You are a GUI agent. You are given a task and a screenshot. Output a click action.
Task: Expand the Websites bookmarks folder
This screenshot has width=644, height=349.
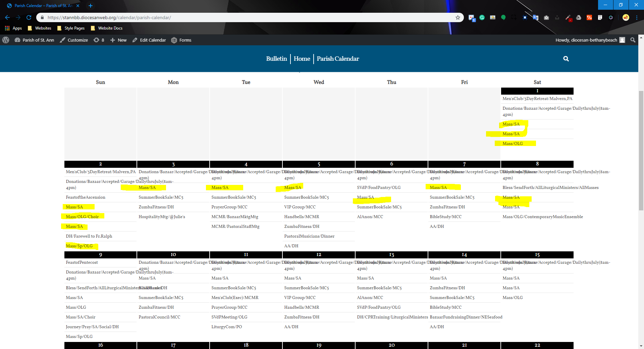(x=40, y=28)
